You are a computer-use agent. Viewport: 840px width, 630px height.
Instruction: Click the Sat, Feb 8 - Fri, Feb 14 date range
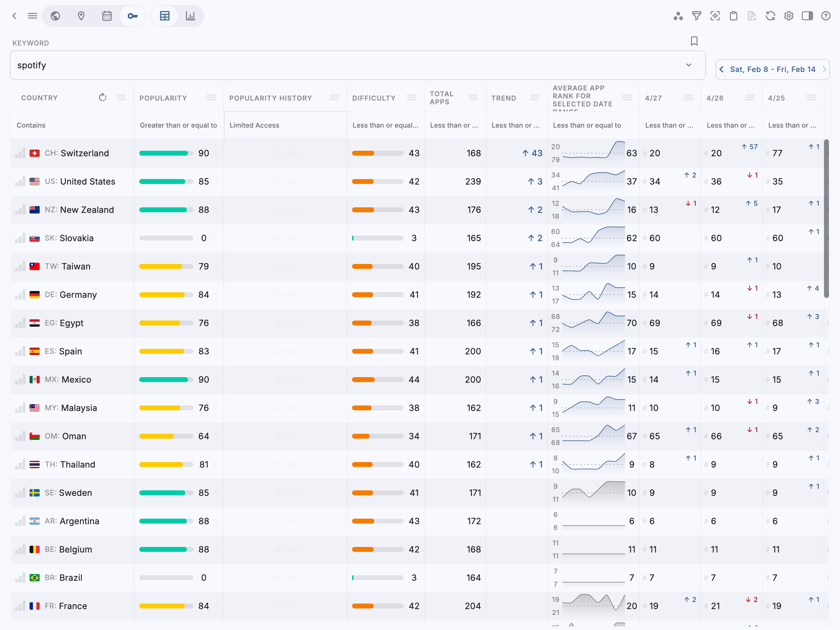click(772, 69)
